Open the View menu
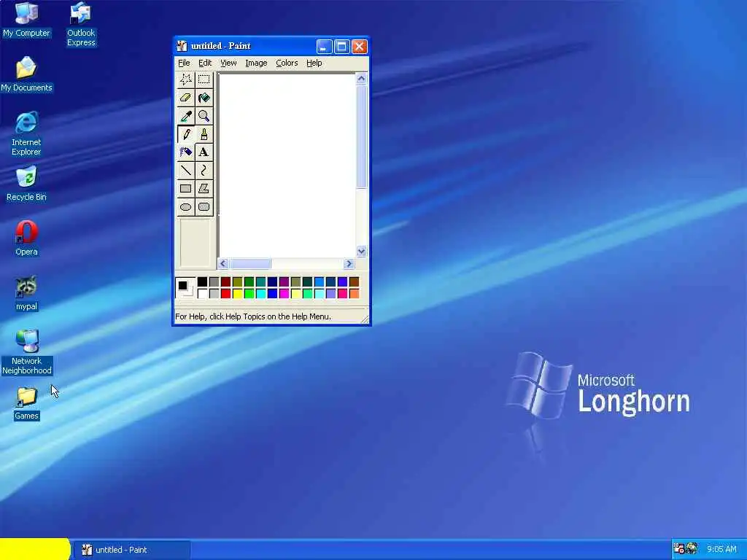This screenshot has width=747, height=560. tap(228, 63)
